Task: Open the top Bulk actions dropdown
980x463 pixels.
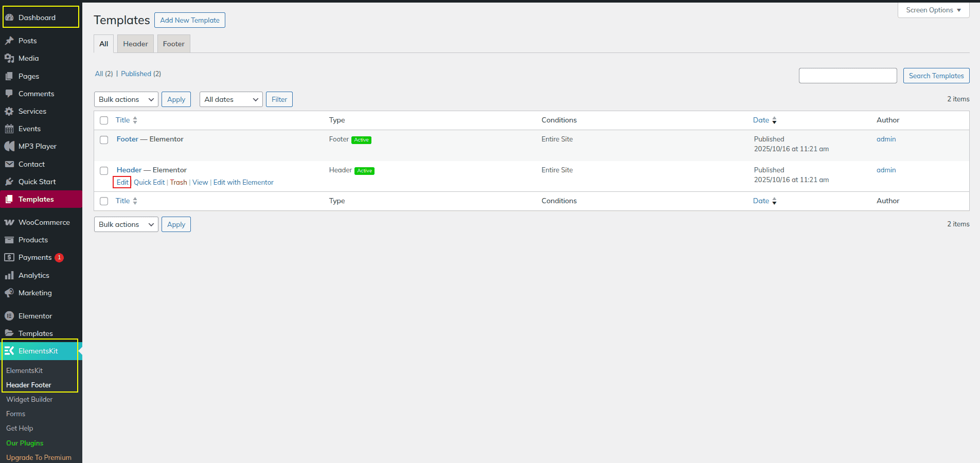Action: point(126,99)
